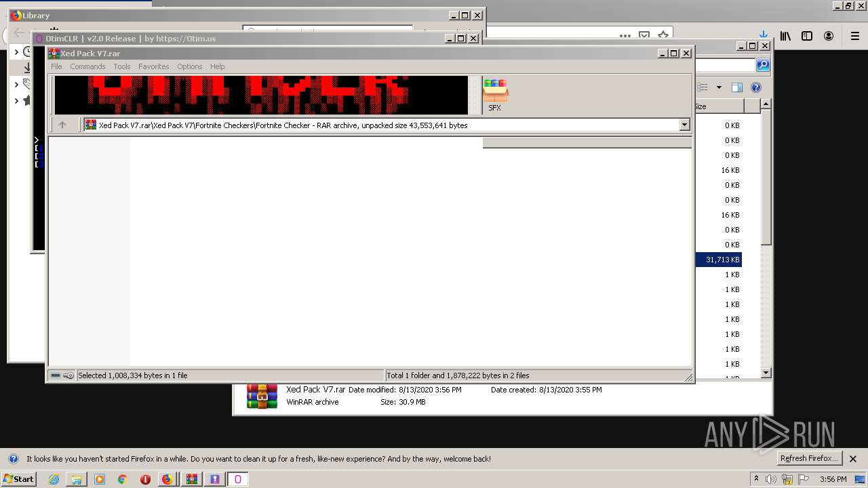Select the 31,713 KB file size row
Image resolution: width=868 pixels, height=488 pixels.
tap(719, 260)
